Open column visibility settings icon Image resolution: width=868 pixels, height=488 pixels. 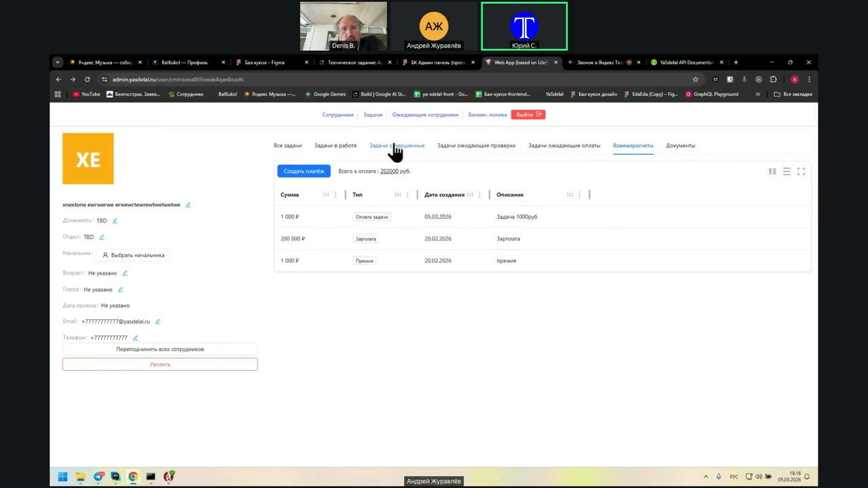pyautogui.click(x=772, y=171)
